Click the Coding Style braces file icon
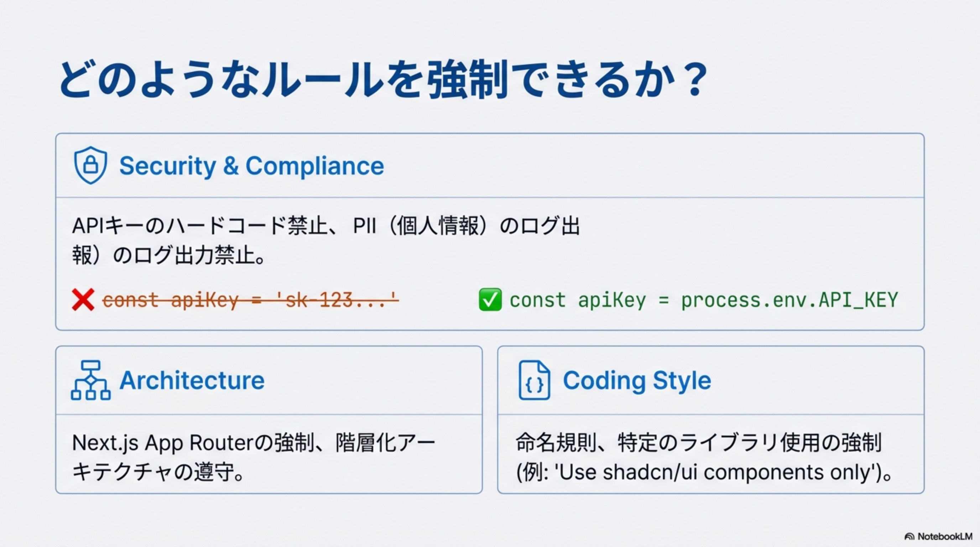Viewport: 980px width, 547px height. 534,380
